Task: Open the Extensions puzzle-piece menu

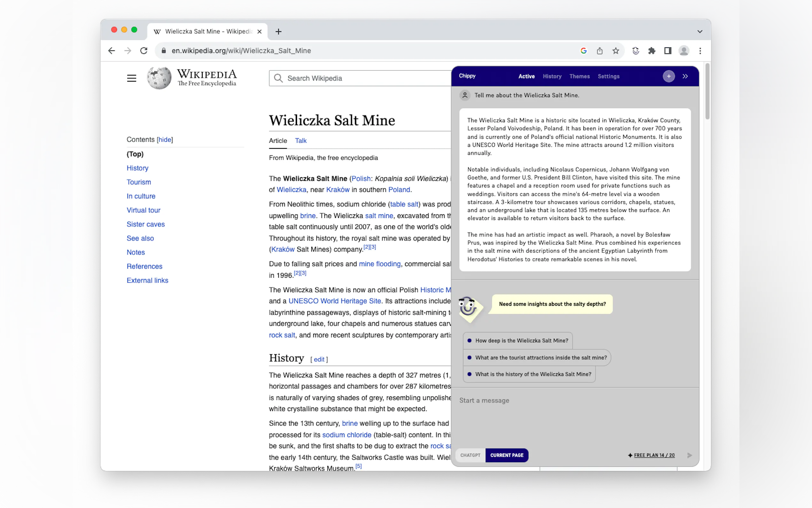Action: [652, 51]
